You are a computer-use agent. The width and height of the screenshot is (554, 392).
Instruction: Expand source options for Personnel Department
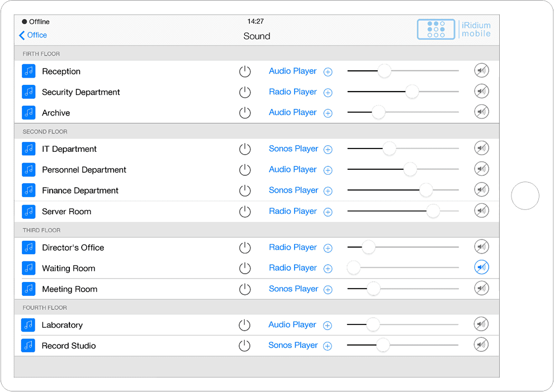[328, 170]
